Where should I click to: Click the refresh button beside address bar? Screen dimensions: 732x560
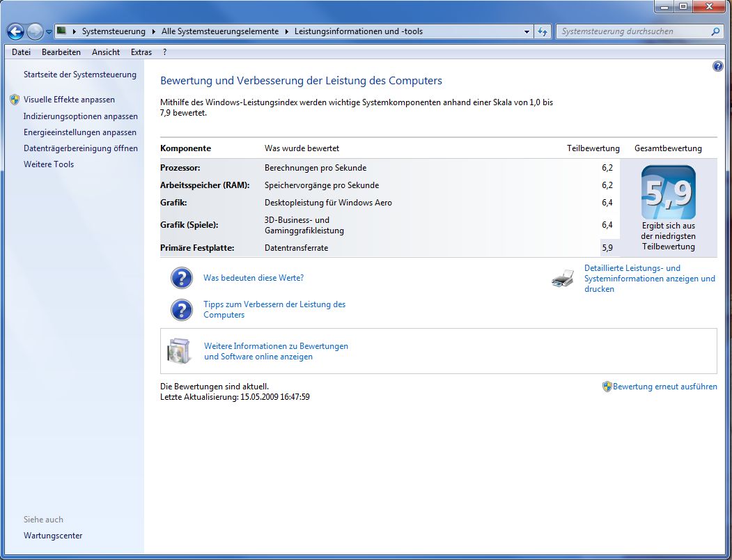(x=542, y=32)
